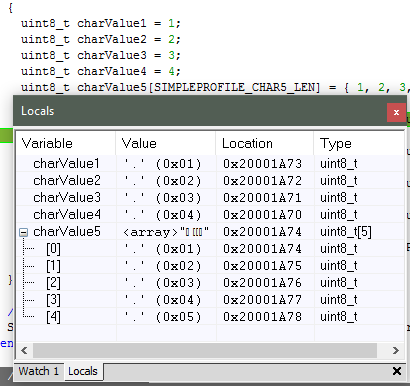Click the Type column header
This screenshot has width=410, height=386.
(359, 143)
